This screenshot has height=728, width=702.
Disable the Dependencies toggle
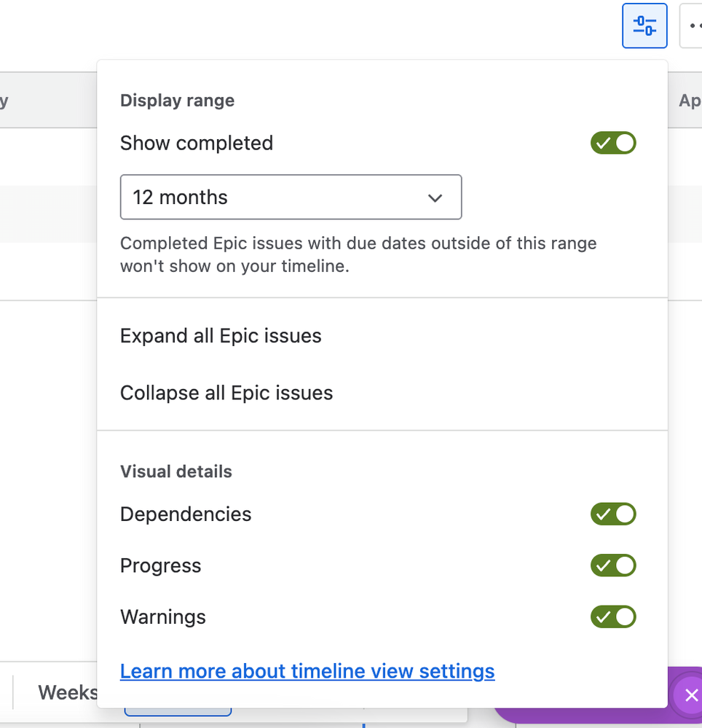coord(612,514)
